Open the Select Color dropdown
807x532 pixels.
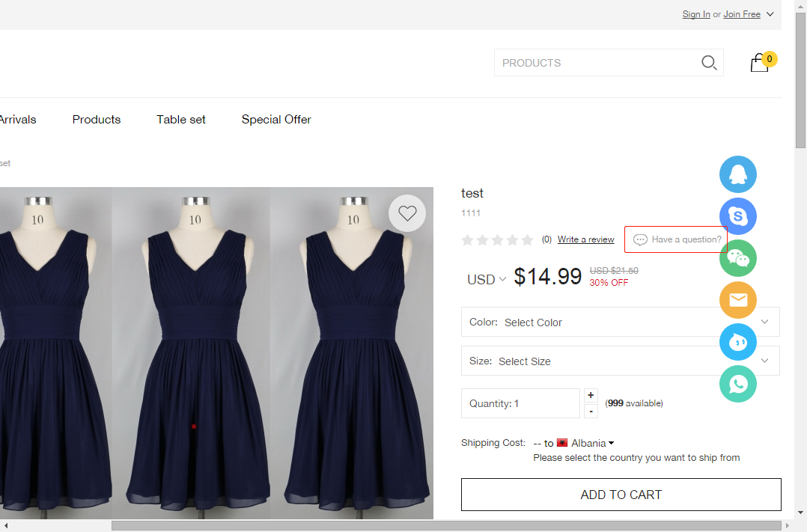pos(620,322)
